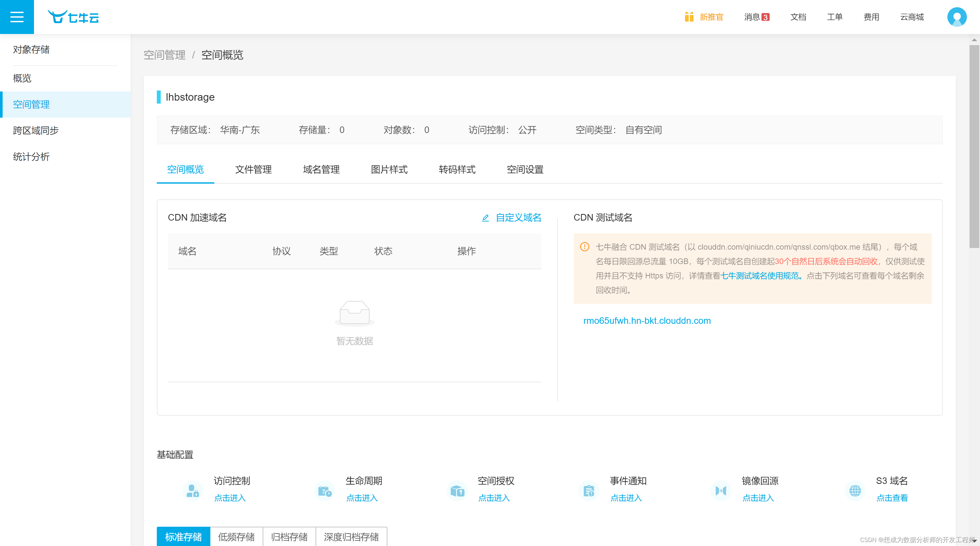Click the 生命周期 calendar icon
980x546 pixels.
coord(324,490)
